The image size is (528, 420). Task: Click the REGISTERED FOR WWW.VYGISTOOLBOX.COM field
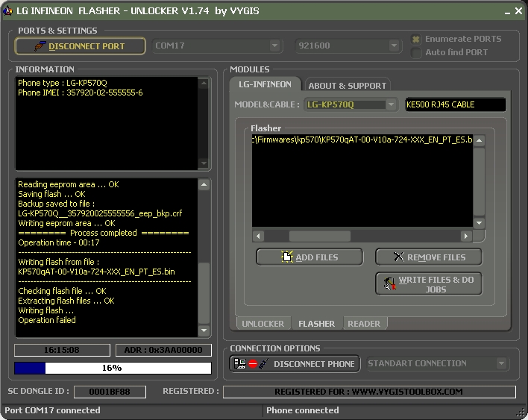369,392
